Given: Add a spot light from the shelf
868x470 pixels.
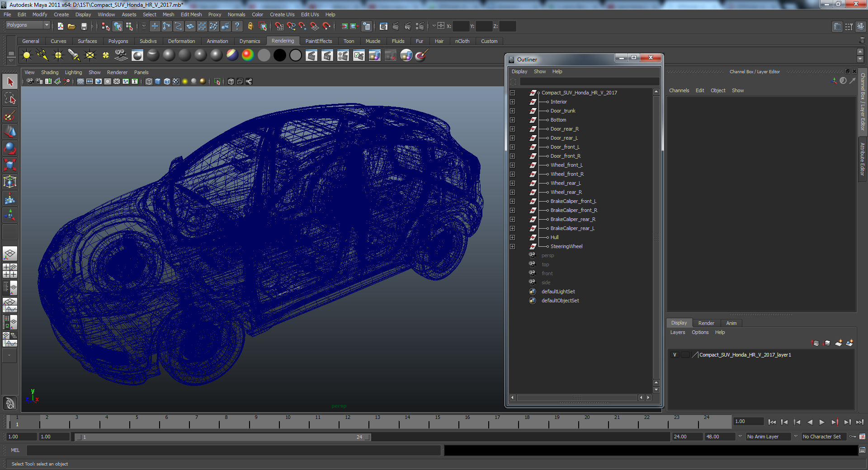Looking at the screenshot, I should click(74, 56).
